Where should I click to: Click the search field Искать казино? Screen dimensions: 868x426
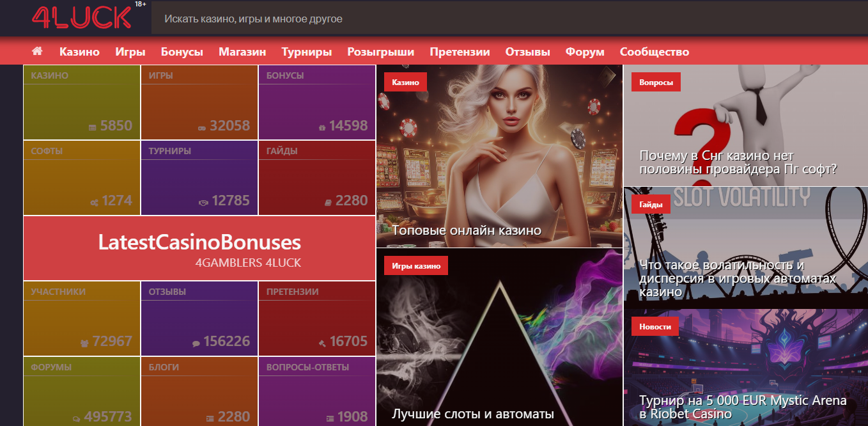coord(509,19)
